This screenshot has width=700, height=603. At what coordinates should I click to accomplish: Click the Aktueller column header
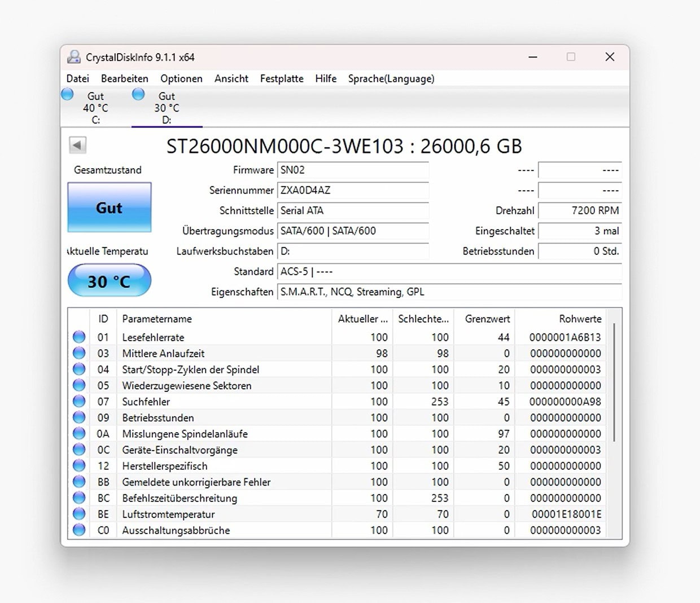coord(362,319)
